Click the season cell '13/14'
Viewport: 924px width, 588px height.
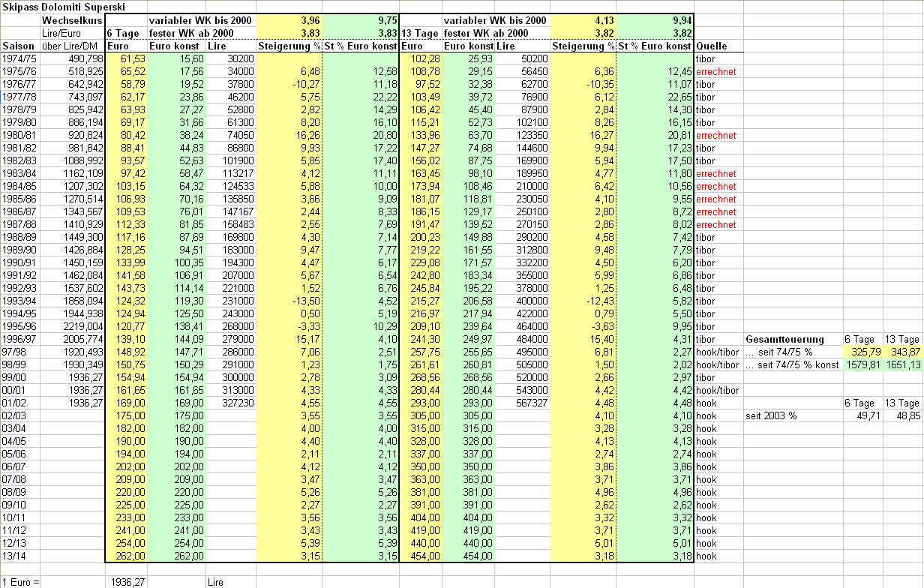[15, 556]
